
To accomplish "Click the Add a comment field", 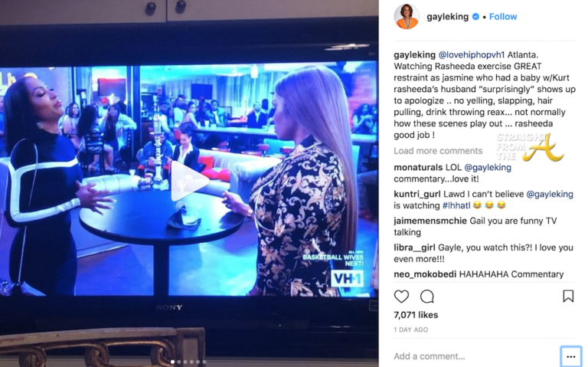I will point(475,356).
